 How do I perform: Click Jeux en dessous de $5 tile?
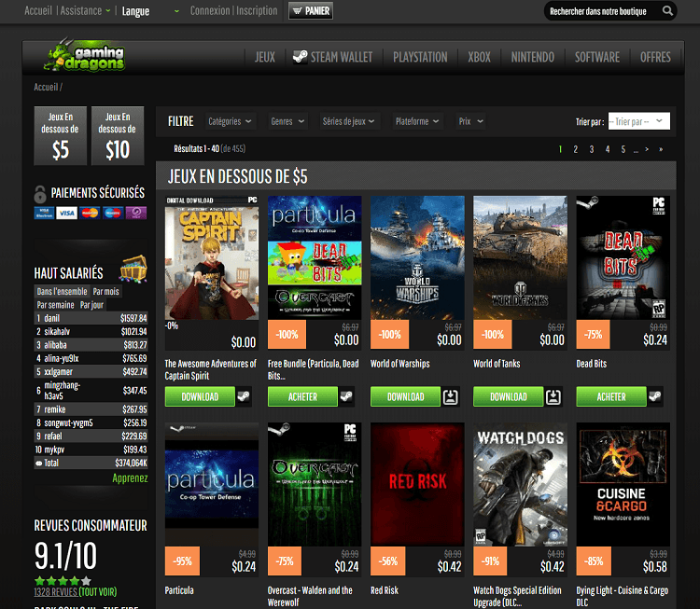61,135
